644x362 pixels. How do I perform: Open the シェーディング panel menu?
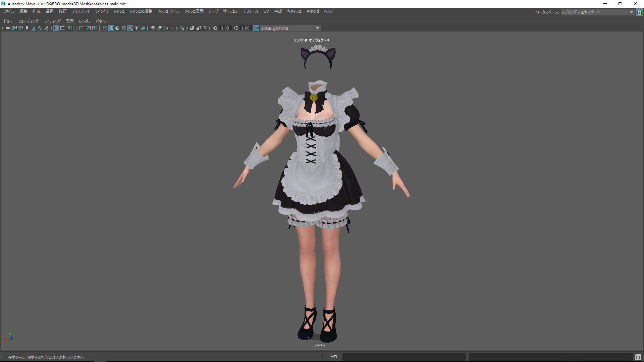click(28, 21)
